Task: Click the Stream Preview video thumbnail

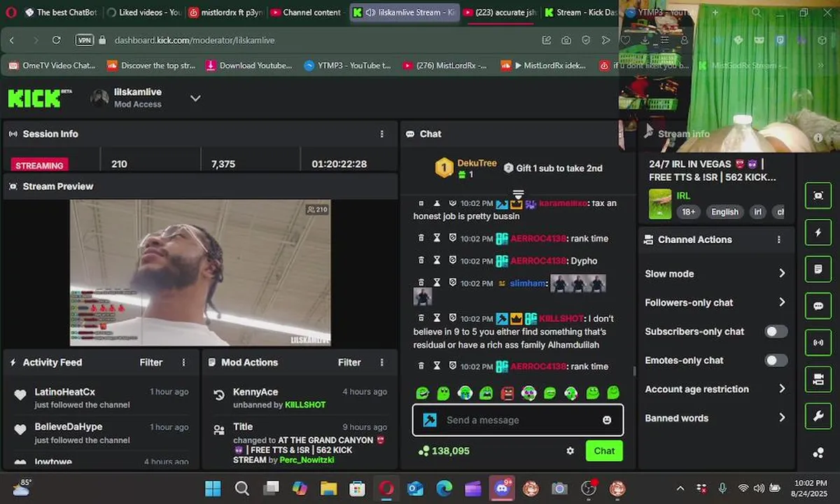Action: point(200,273)
